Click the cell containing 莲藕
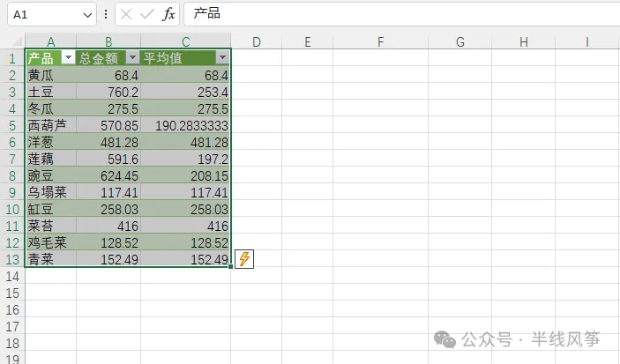The height and width of the screenshot is (364, 620). coord(50,159)
